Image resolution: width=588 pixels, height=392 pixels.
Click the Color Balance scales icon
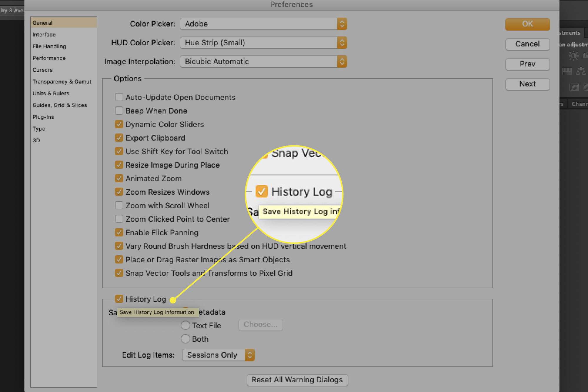(581, 71)
